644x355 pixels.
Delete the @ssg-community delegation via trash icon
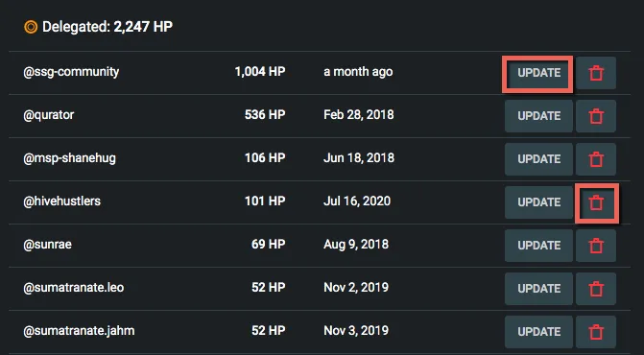click(x=596, y=73)
